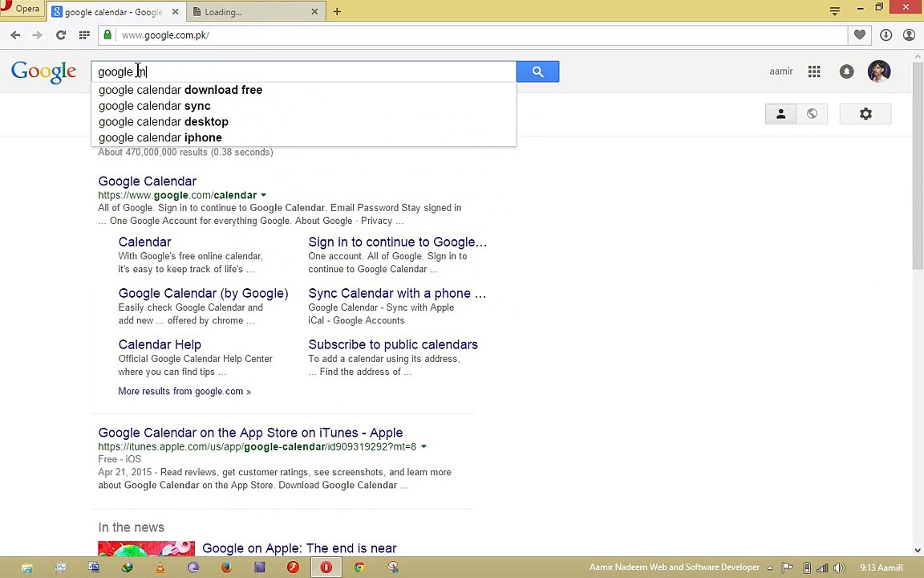Viewport: 924px width, 578px height.
Task: Open Google Chrome from taskbar
Action: click(359, 568)
